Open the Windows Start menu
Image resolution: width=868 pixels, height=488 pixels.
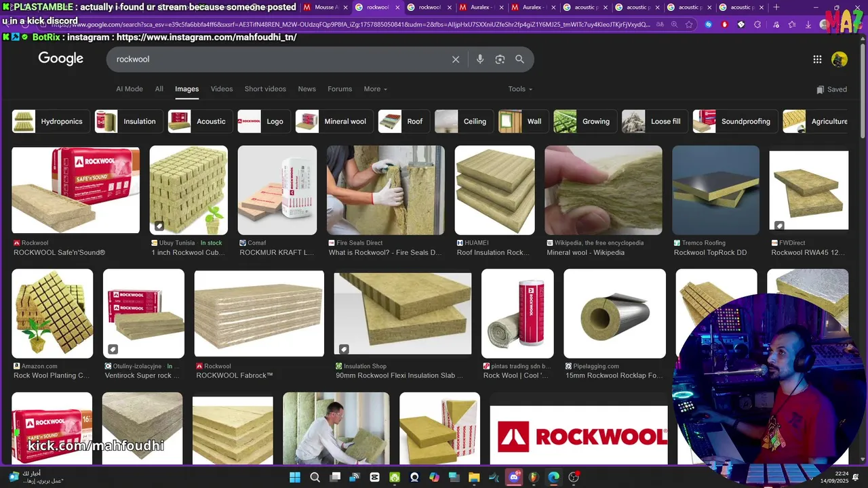[295, 477]
